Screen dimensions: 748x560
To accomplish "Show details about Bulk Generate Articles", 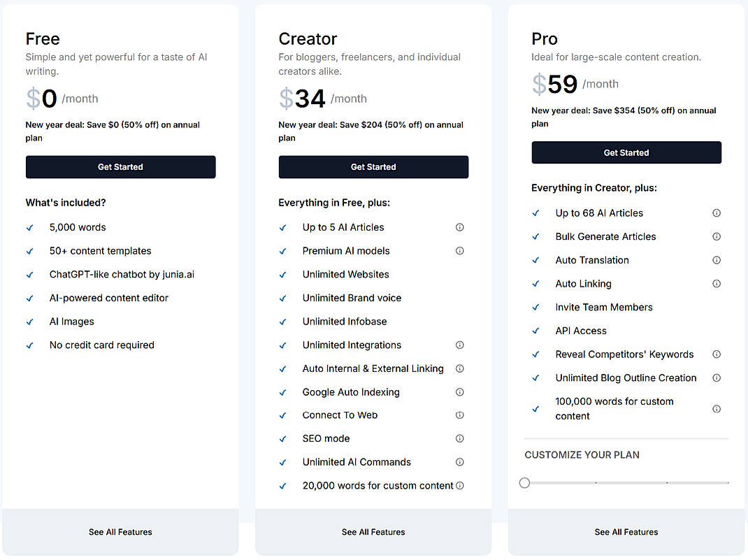I will [716, 236].
